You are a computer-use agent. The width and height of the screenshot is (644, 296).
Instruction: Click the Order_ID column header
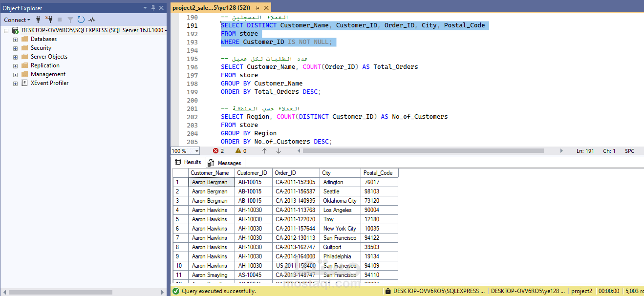click(x=296, y=173)
